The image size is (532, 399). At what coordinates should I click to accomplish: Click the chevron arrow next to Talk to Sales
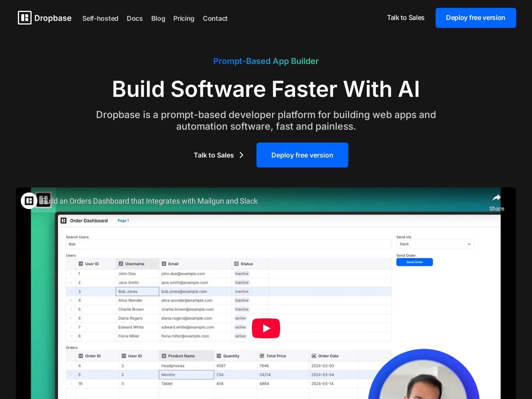[x=241, y=155]
